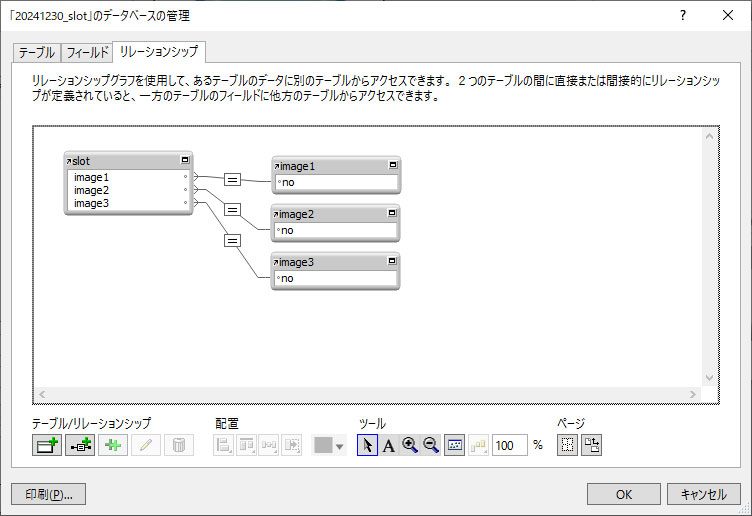Open the gray color swatch

pos(323,445)
